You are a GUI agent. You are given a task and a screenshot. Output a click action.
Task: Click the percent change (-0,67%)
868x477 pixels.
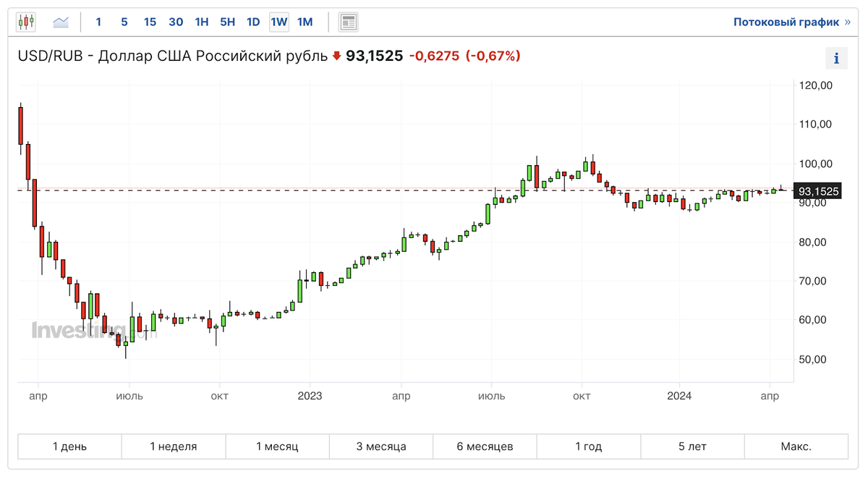(493, 56)
